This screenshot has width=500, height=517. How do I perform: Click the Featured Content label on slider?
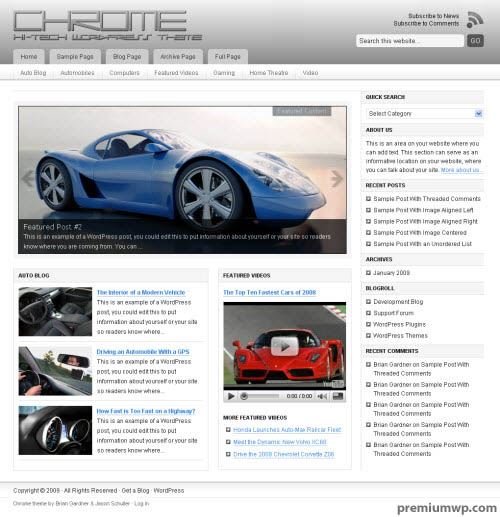tap(302, 111)
